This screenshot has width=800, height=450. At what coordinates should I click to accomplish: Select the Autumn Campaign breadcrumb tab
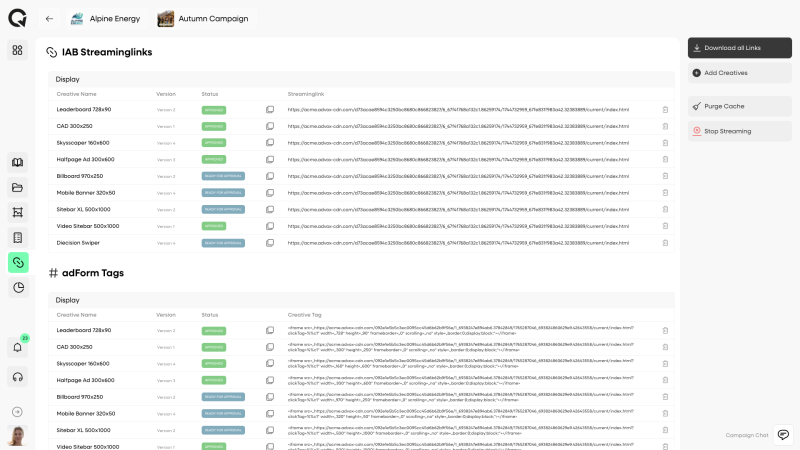click(205, 19)
